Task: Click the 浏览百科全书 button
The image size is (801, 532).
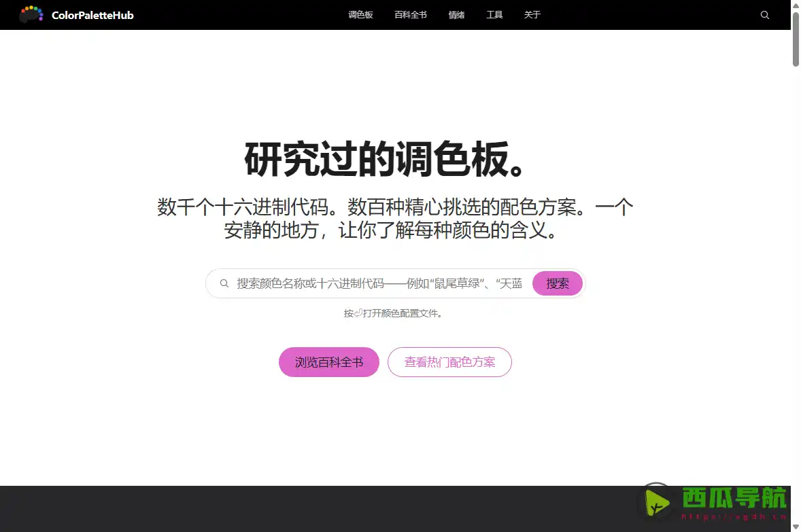Action: [329, 362]
